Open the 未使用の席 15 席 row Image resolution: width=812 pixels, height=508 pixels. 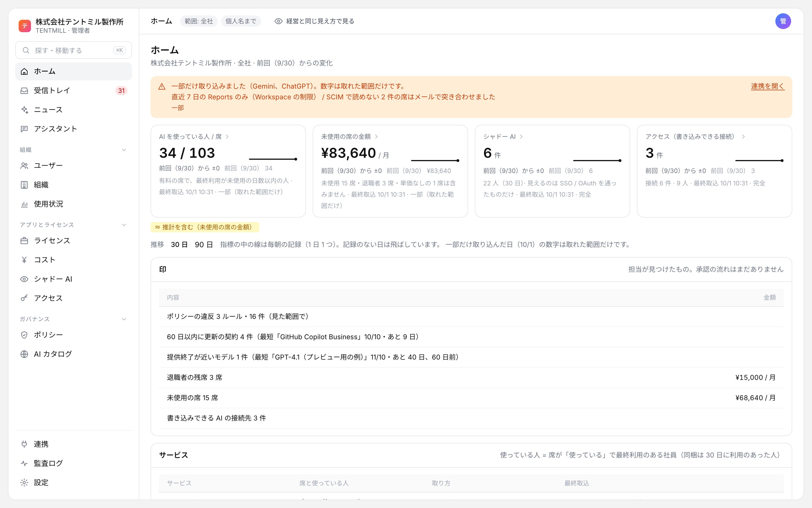[x=471, y=398]
